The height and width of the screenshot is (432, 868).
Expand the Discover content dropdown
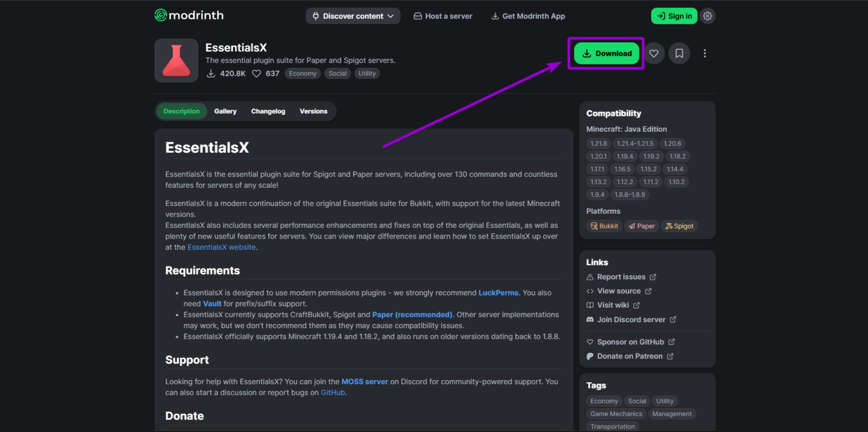pyautogui.click(x=353, y=16)
